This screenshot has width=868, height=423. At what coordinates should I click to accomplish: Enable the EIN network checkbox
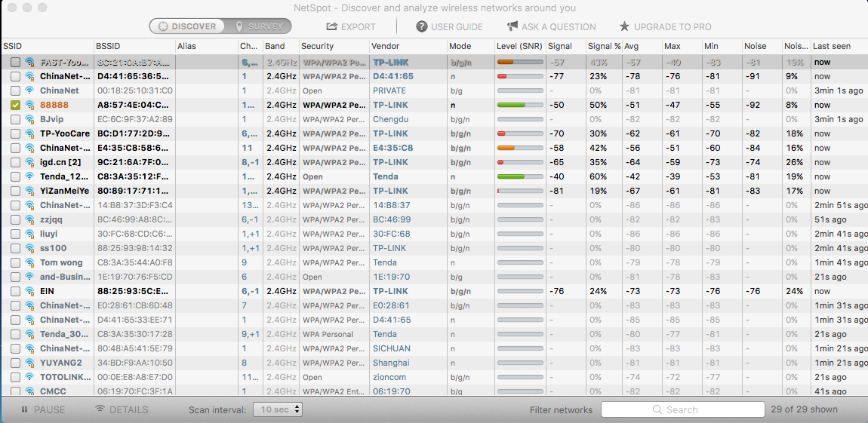click(15, 291)
